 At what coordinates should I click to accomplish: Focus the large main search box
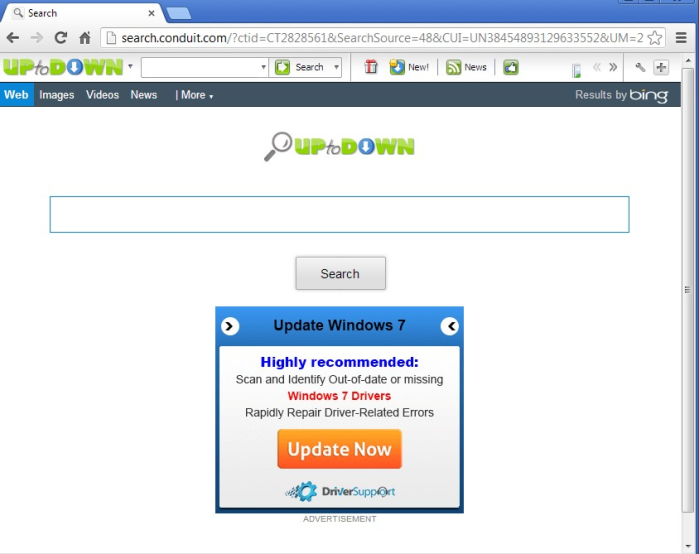(x=339, y=214)
